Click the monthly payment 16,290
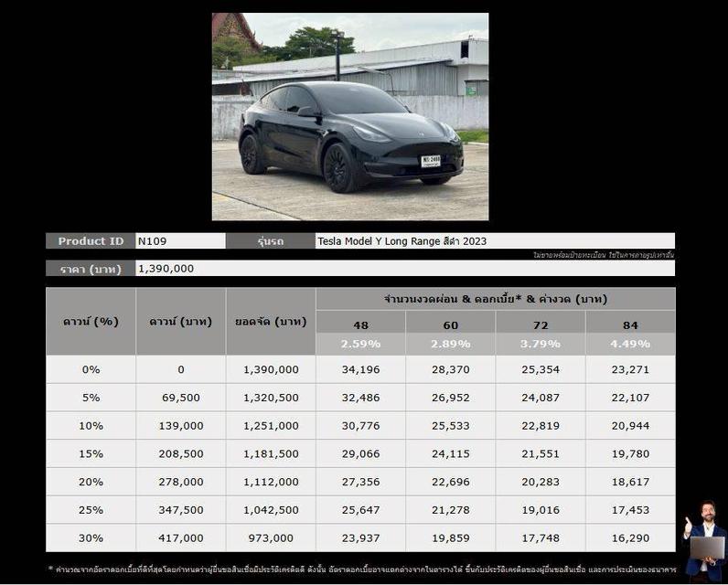 pyautogui.click(x=630, y=538)
